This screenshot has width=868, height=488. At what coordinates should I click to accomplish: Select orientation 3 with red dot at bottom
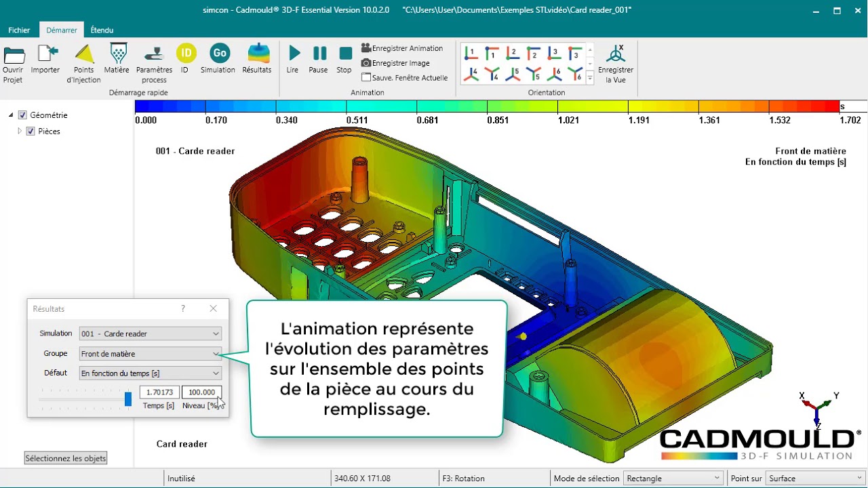pos(554,53)
